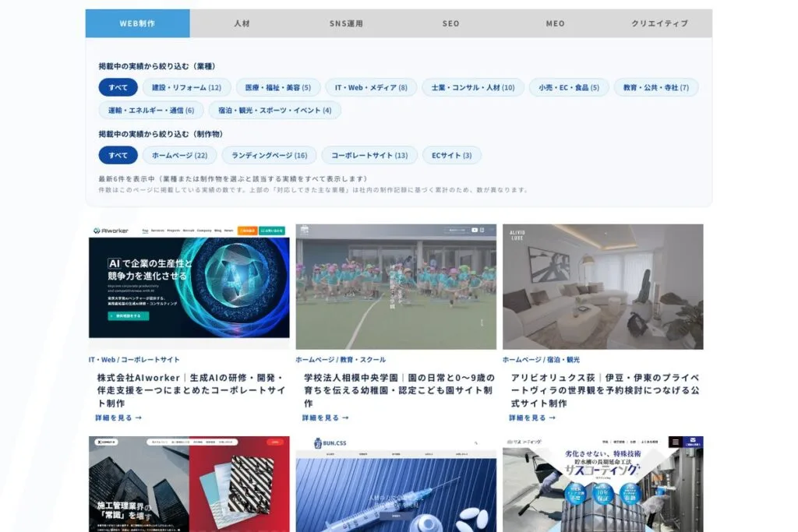Filter by 小売・EC・食品 (5)
Screen dimensions: 798x532
pos(569,87)
